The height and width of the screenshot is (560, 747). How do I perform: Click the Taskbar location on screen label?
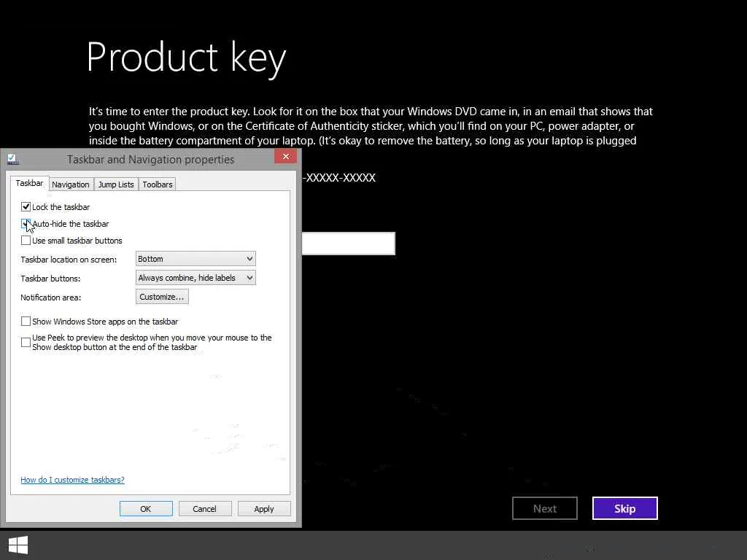(69, 260)
